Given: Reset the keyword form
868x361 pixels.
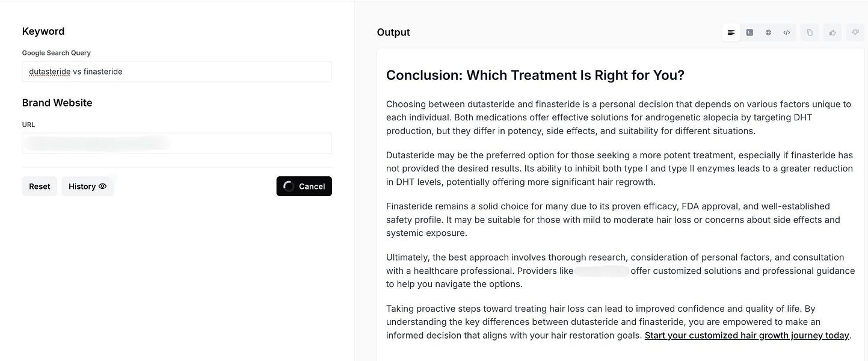Looking at the screenshot, I should pyautogui.click(x=40, y=187).
